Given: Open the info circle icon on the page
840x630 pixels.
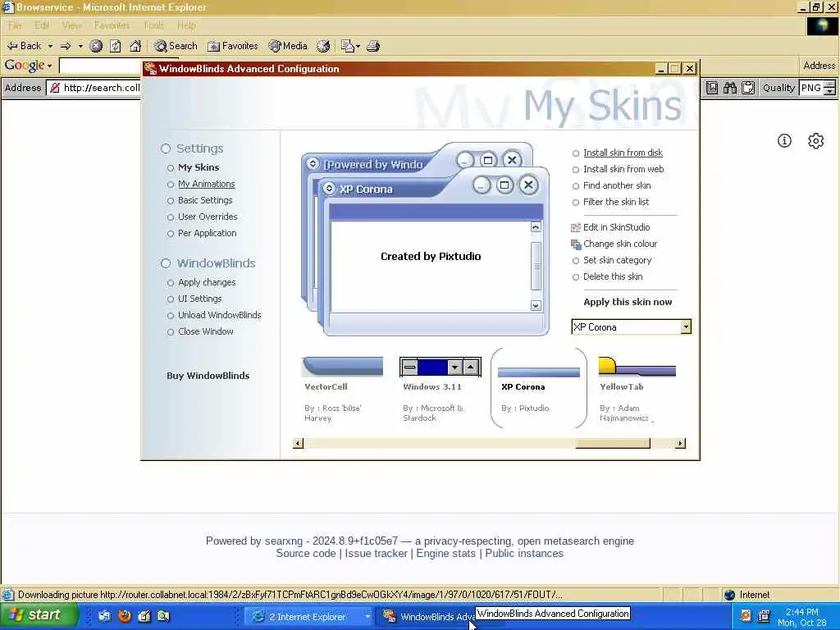Looking at the screenshot, I should (784, 141).
